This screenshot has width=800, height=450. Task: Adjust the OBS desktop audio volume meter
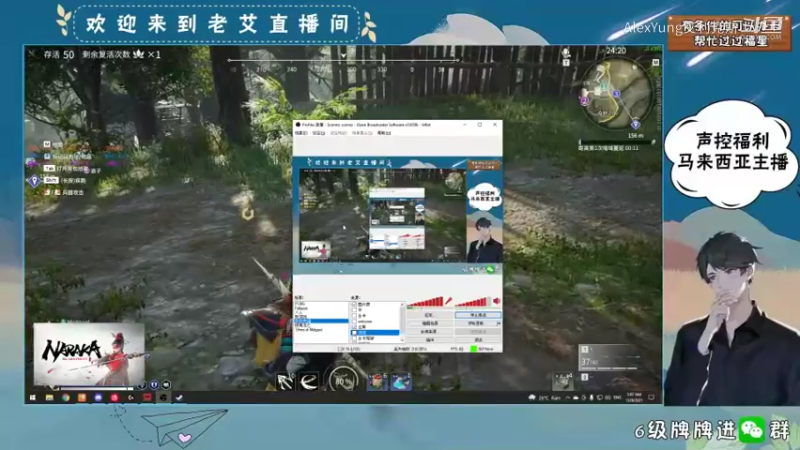tap(473, 301)
